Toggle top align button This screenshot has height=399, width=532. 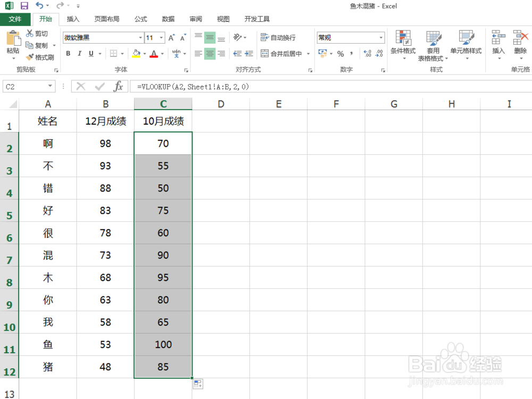198,37
